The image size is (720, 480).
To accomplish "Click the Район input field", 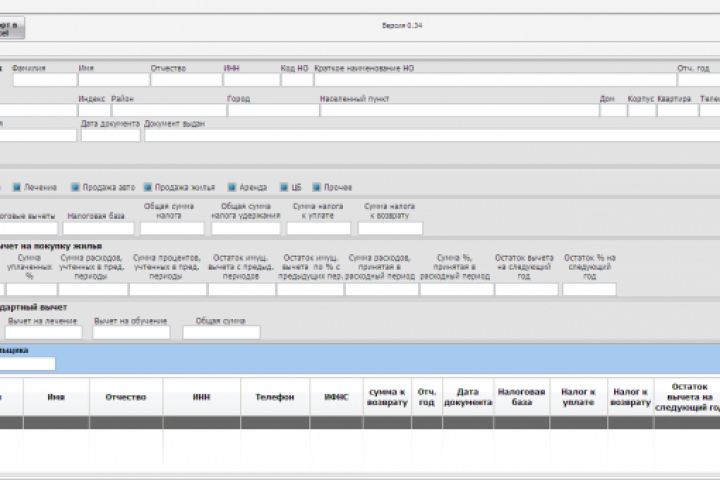I will coord(169,110).
